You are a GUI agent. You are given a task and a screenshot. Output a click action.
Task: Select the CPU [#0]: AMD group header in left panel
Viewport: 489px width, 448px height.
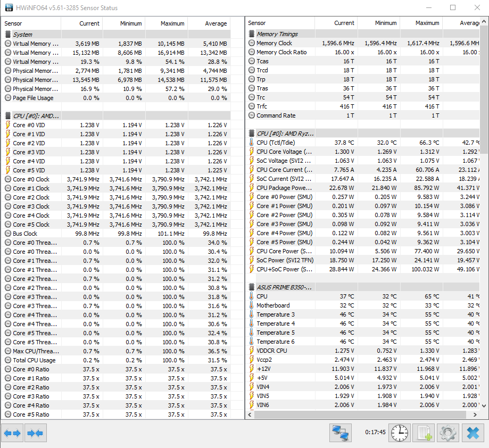coord(116,116)
